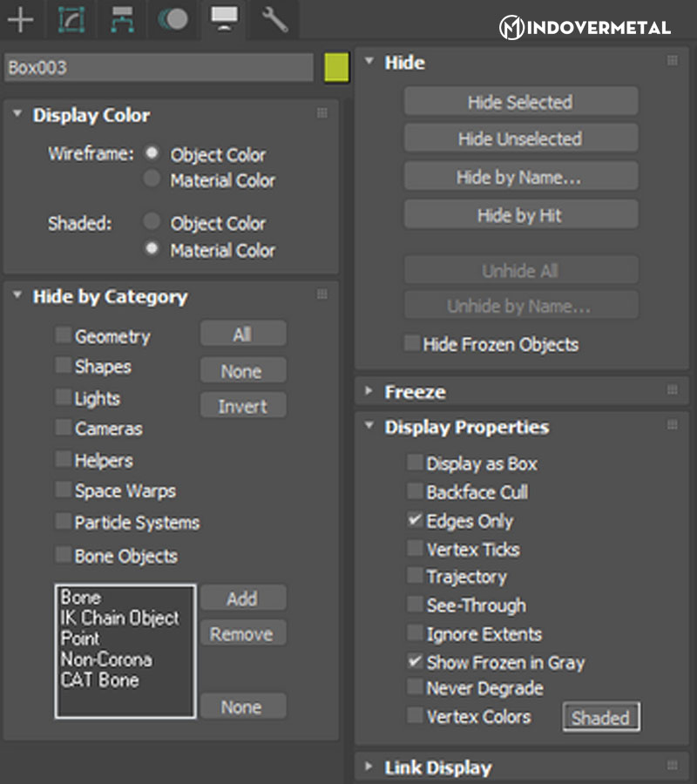697x784 pixels.
Task: Open the Create panel plus icon
Action: tap(19, 19)
